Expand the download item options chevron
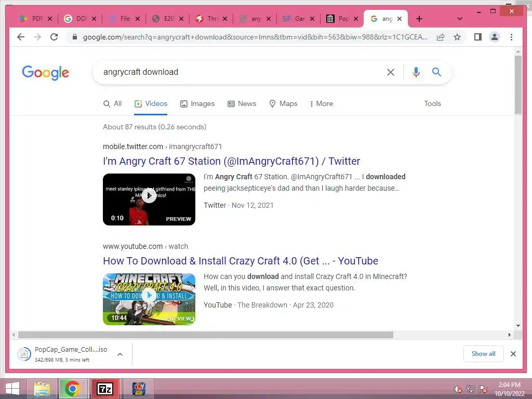The height and width of the screenshot is (399, 532). 120,354
